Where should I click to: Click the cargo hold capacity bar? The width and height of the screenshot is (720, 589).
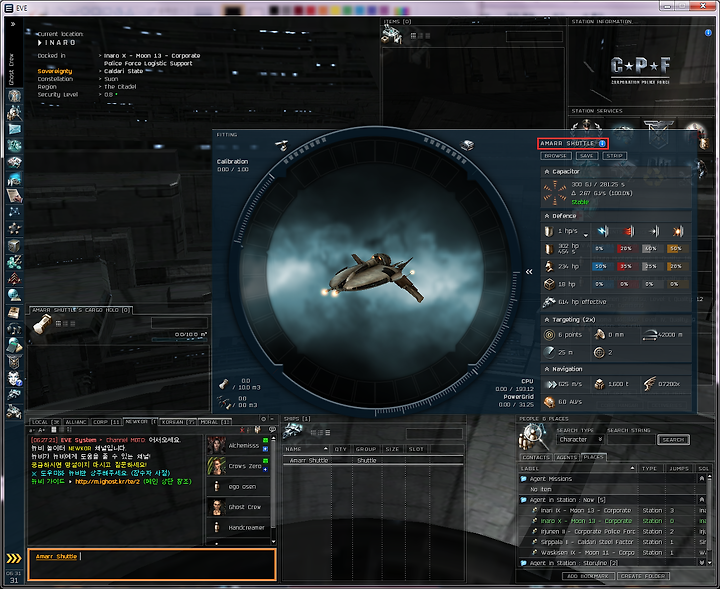179,340
